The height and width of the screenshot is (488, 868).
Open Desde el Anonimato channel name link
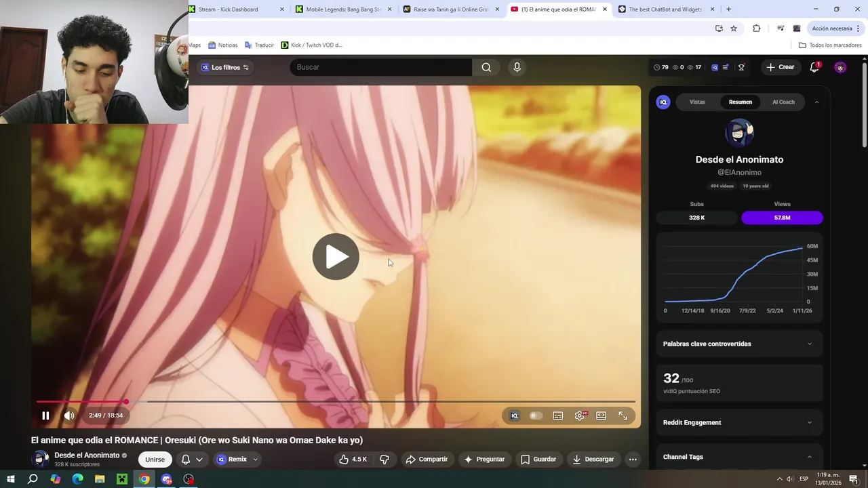pyautogui.click(x=87, y=455)
